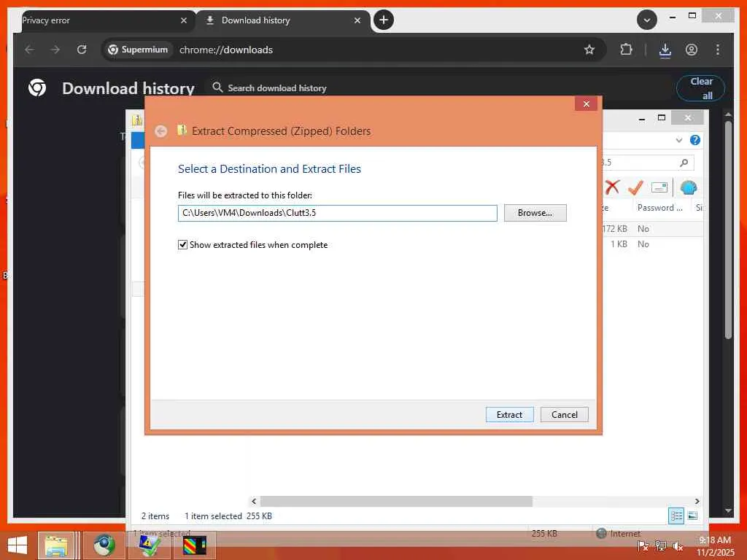Switch to the Download history tab
Viewport: 747px width, 560px height.
[284, 20]
